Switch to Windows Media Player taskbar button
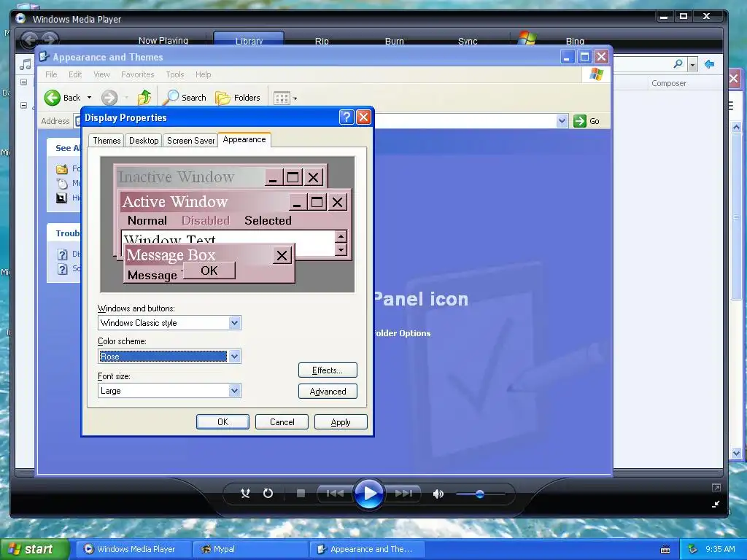Viewport: 747px width, 560px height. (x=135, y=549)
